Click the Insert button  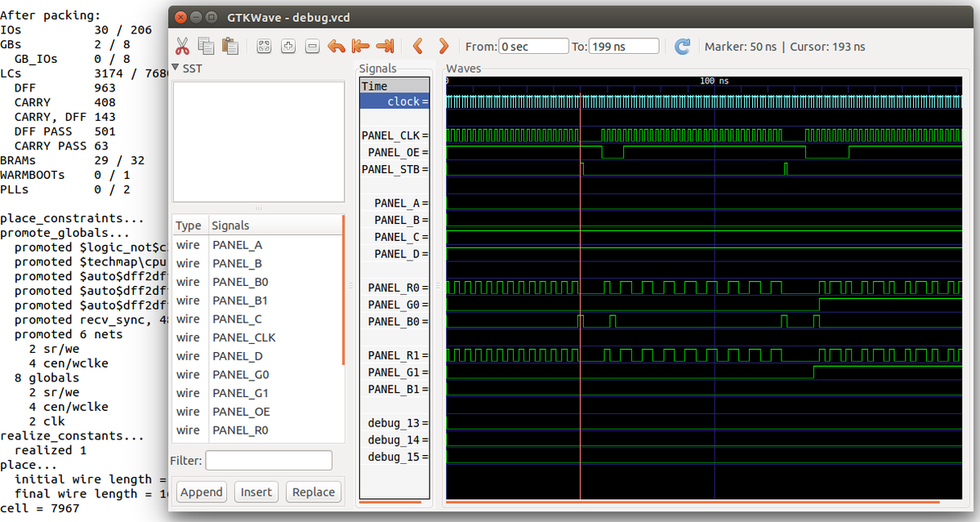pos(256,492)
